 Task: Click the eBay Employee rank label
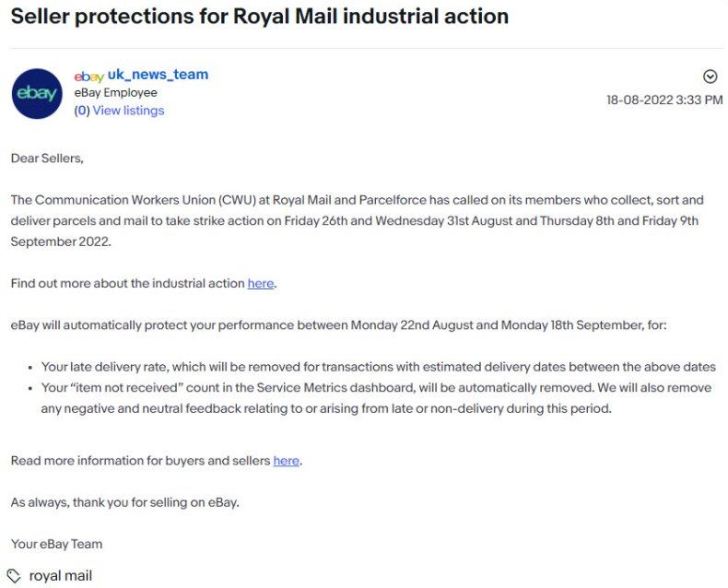point(115,92)
